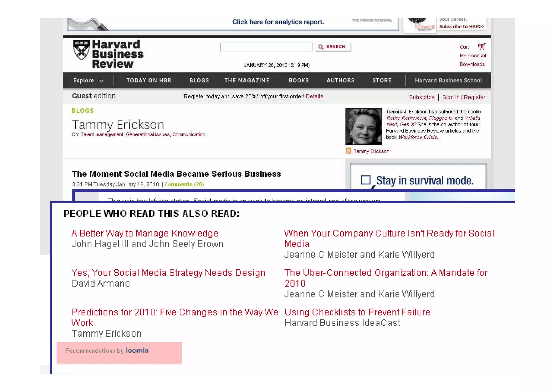Click the shopping cart icon
555x392 pixels.
point(481,47)
